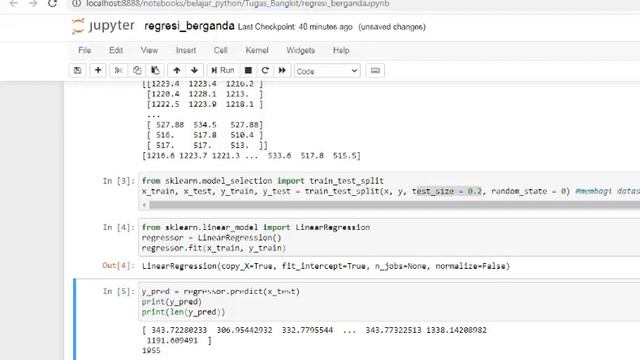Open the cell type Code dropdown
The height and width of the screenshot is (360, 640).
click(327, 71)
